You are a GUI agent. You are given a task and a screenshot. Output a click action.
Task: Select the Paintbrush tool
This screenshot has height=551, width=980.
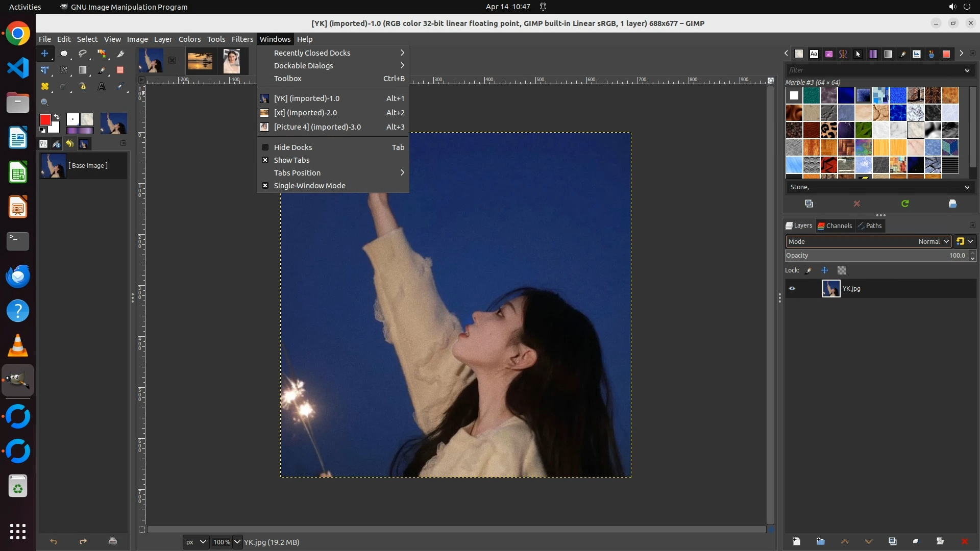coord(102,70)
